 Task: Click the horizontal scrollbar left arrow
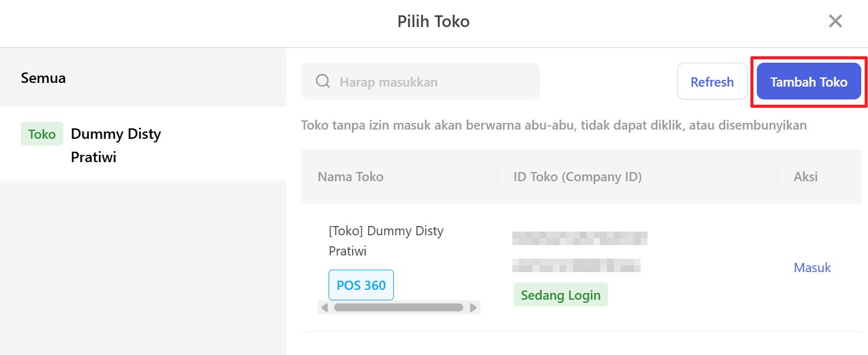click(324, 307)
